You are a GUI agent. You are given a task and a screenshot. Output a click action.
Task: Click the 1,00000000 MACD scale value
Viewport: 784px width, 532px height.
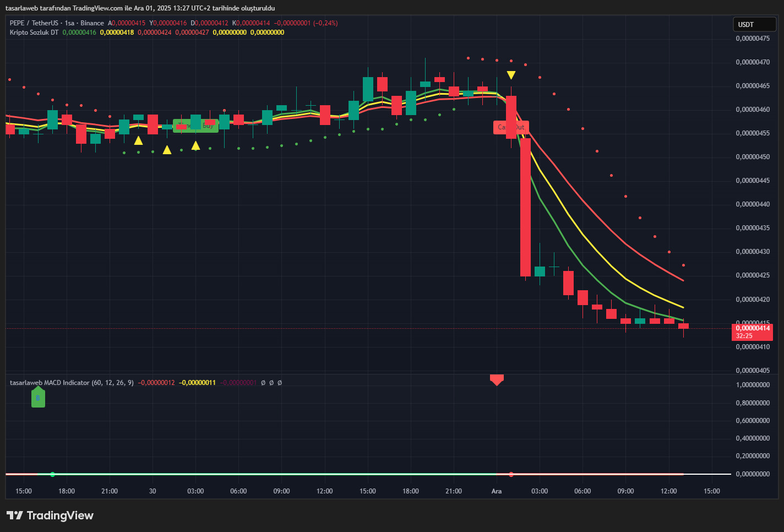753,385
